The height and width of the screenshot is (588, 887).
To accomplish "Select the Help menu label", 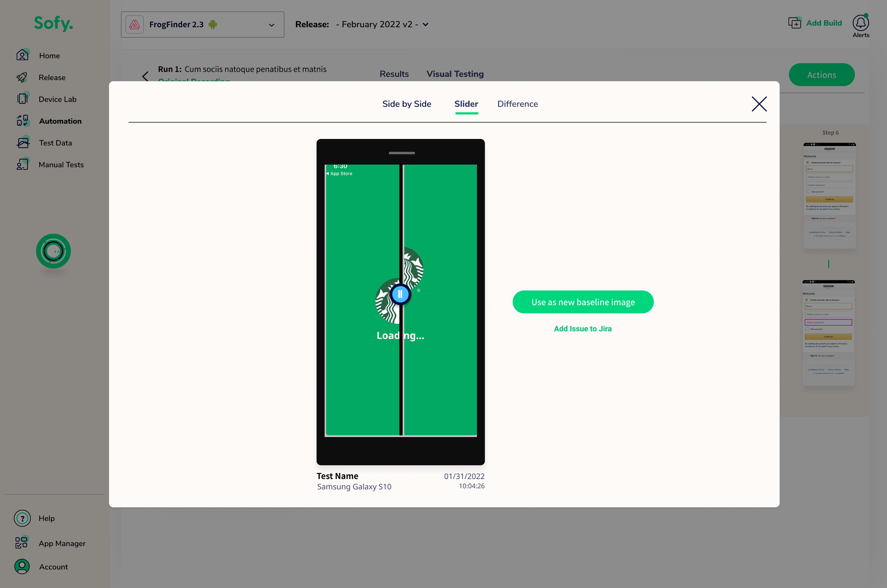I will point(47,518).
